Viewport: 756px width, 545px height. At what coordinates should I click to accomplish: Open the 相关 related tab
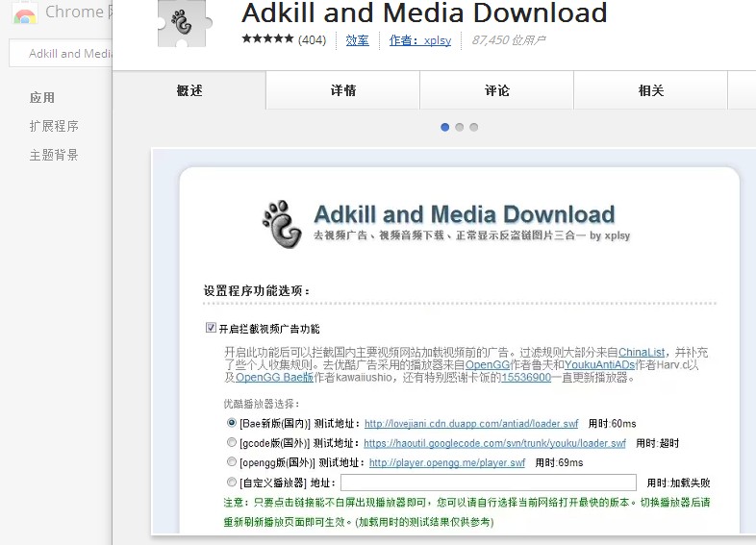[651, 90]
